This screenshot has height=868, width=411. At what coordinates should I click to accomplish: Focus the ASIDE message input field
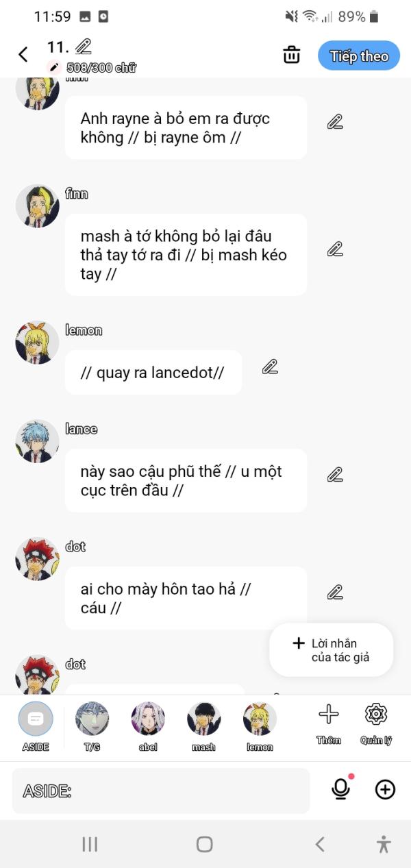point(161,791)
